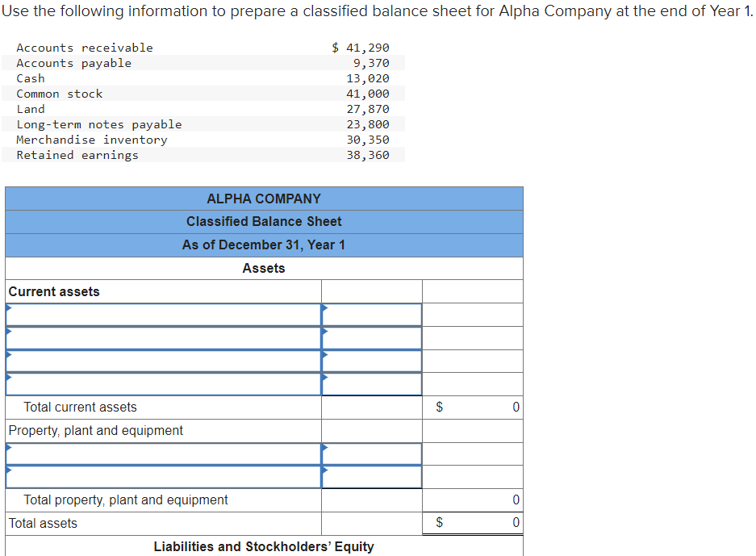
Task: Open first current assets account dropdown
Action: [x=164, y=315]
